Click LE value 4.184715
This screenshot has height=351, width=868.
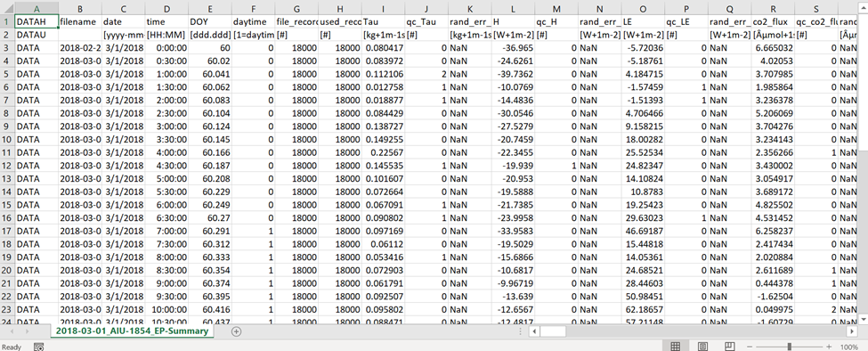tap(644, 74)
